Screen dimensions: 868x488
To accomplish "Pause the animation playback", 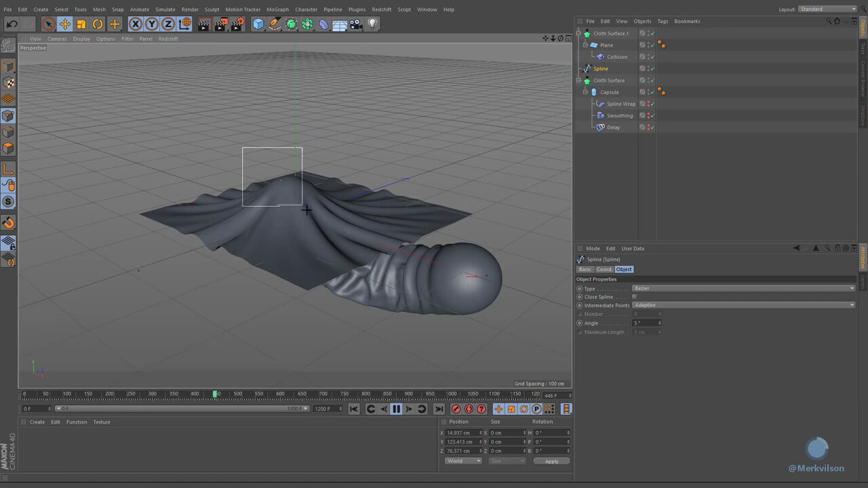I will point(396,409).
